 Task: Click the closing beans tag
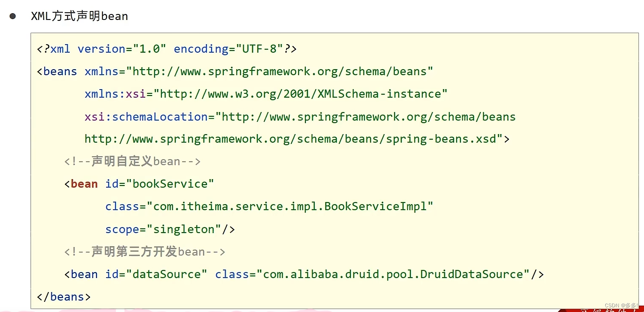[64, 296]
